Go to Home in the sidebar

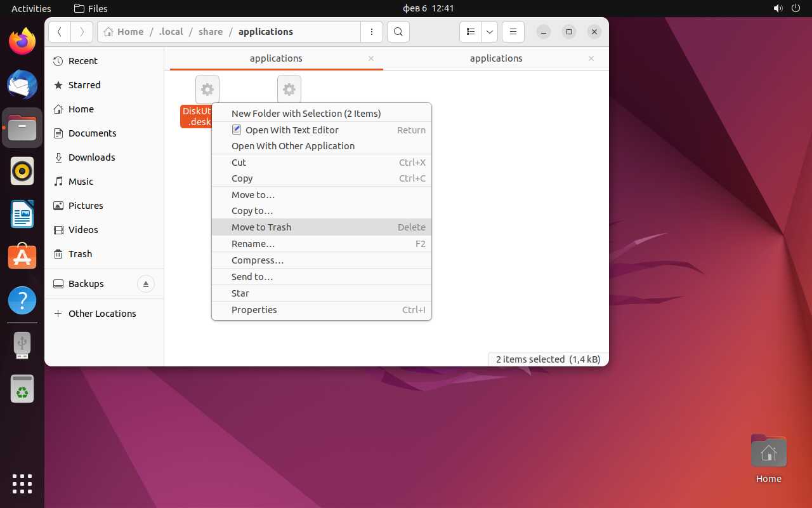[x=105, y=109]
